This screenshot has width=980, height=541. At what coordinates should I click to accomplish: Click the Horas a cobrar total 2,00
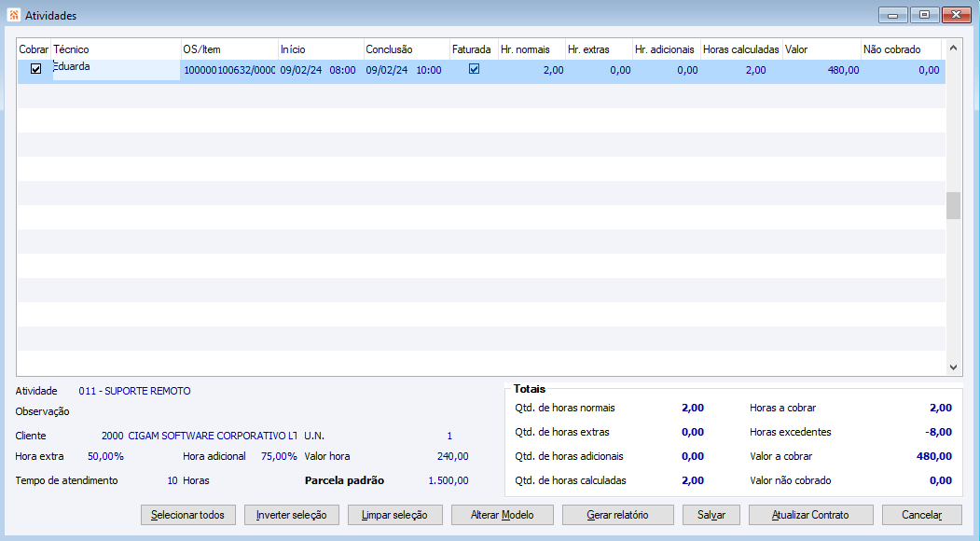(x=941, y=408)
